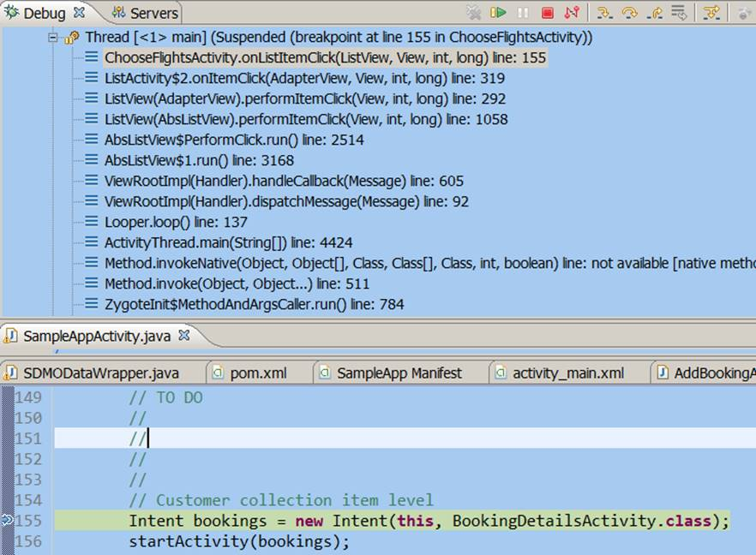Click the Step Over arrow icon

click(x=630, y=13)
